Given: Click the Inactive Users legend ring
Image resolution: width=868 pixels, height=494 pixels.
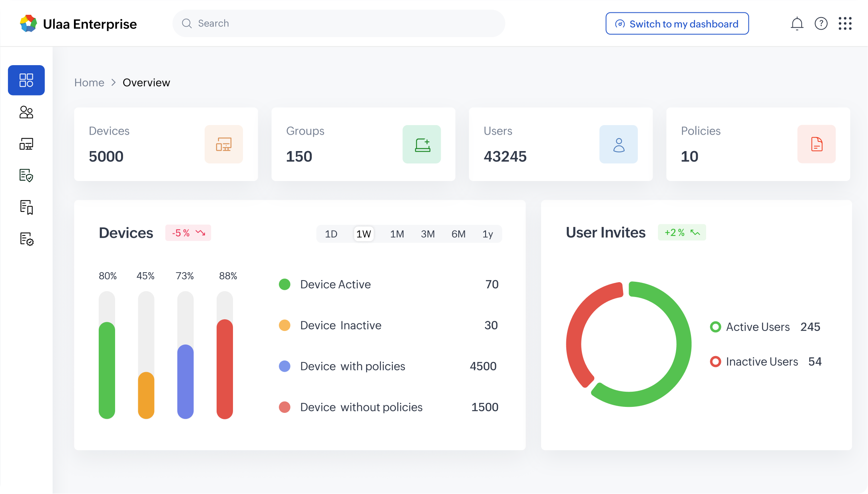Looking at the screenshot, I should pos(715,362).
